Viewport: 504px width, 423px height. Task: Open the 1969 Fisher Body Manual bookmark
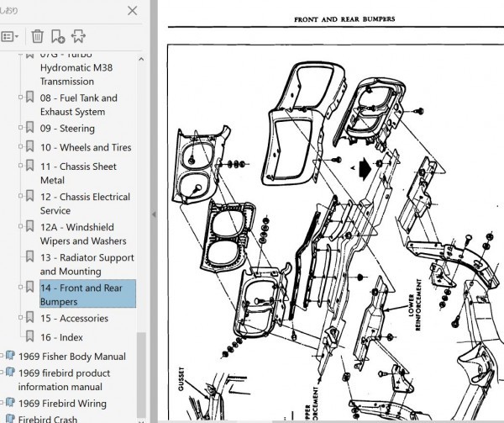72,357
